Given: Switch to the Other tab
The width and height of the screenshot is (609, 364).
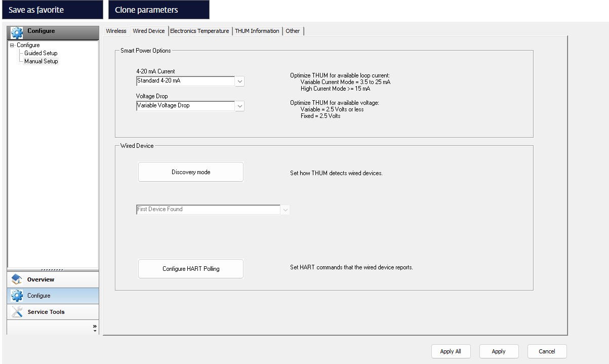Looking at the screenshot, I should point(293,31).
